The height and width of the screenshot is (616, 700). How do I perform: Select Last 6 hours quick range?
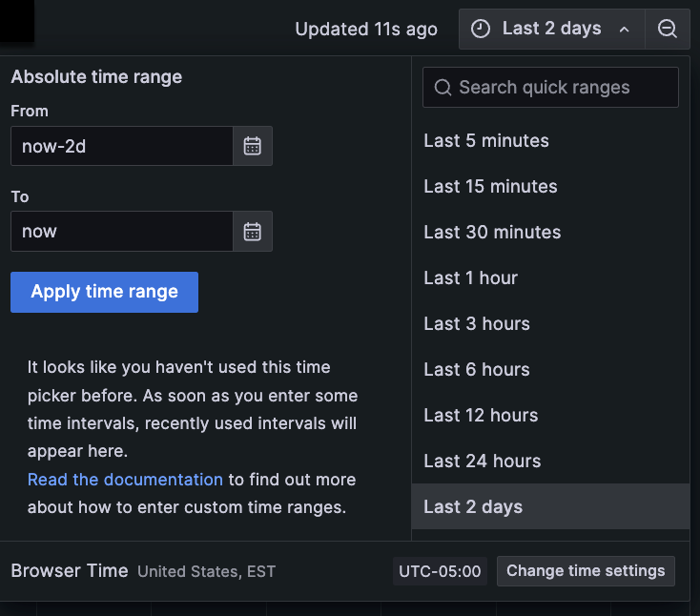(476, 370)
